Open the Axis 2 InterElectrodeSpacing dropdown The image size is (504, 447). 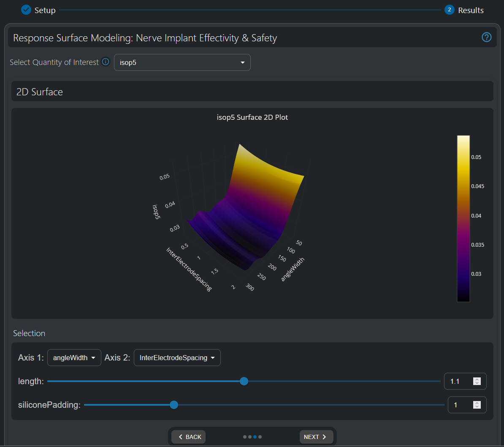(x=177, y=358)
